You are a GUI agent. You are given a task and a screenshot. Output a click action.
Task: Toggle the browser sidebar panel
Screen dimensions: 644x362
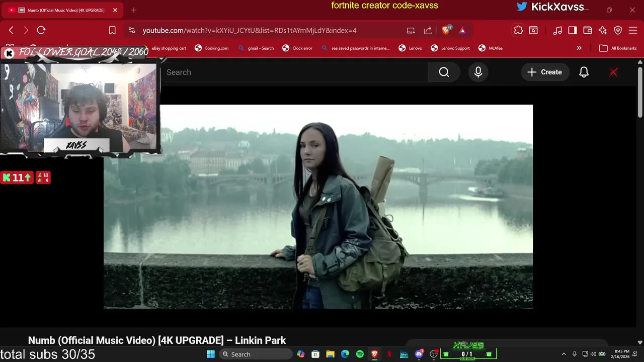573,30
